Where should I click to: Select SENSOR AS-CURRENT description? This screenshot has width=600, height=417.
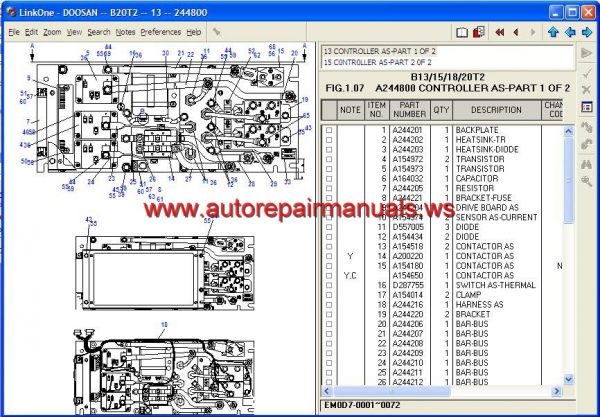coord(496,217)
